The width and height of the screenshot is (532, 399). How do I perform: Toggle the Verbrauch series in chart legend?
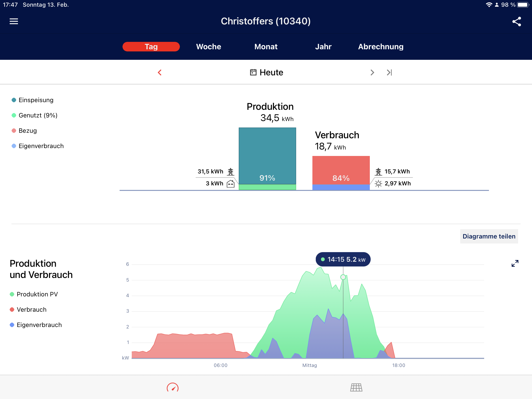click(x=31, y=310)
